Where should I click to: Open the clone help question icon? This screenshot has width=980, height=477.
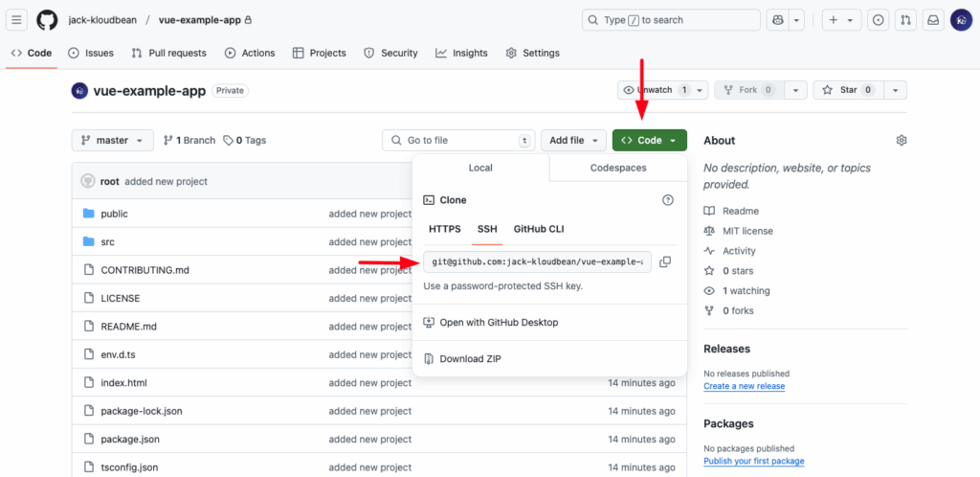coord(667,200)
